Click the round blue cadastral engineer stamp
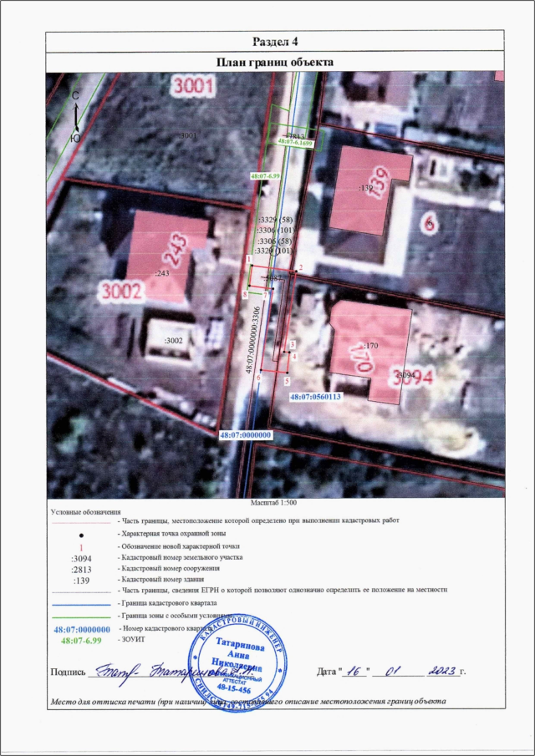This screenshot has height=756, width=535. click(239, 664)
